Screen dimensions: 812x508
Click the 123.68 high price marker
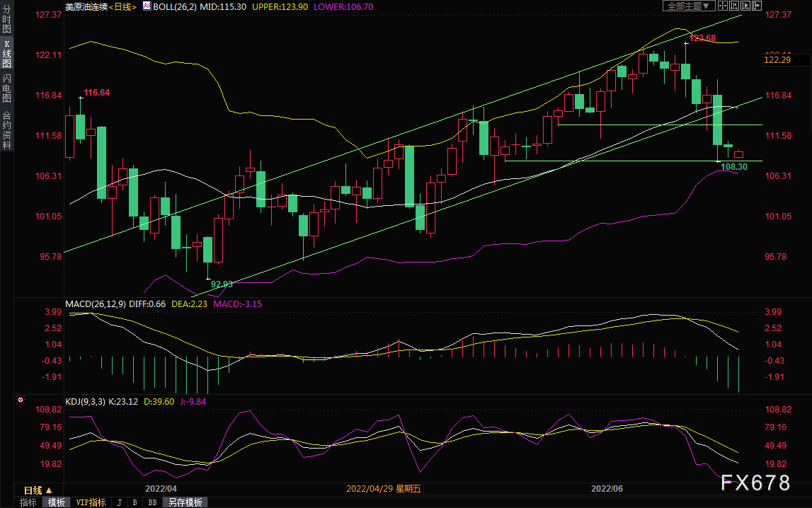pos(703,37)
